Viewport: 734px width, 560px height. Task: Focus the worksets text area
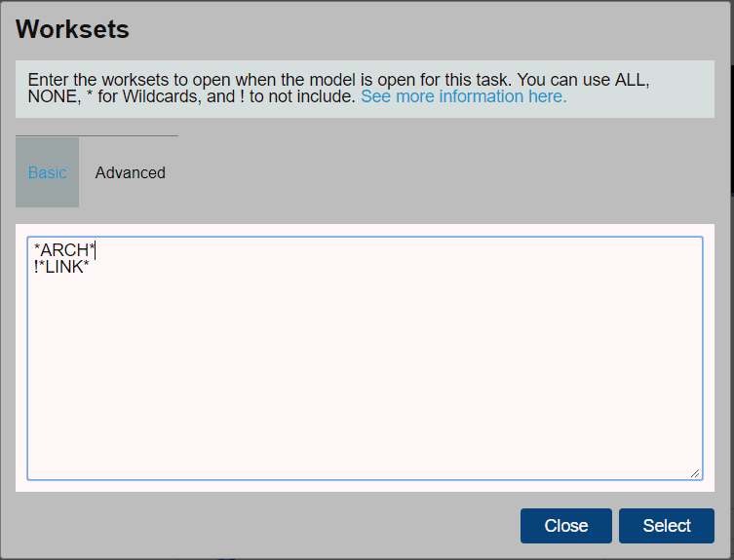tap(365, 358)
